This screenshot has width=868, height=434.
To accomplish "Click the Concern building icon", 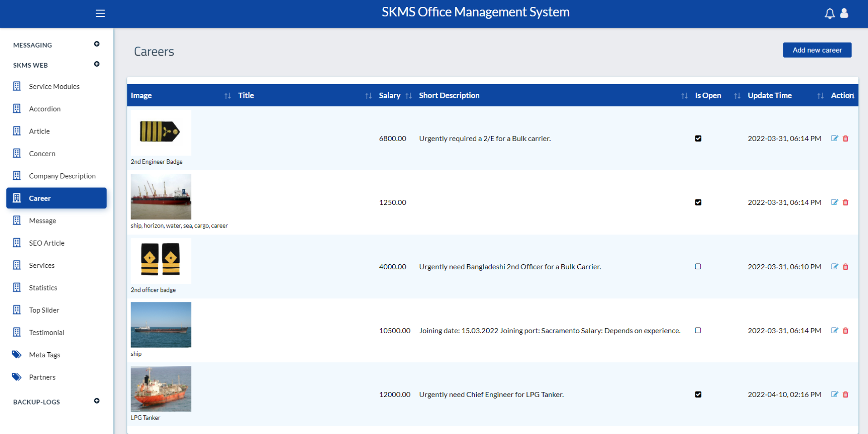I will pos(17,153).
